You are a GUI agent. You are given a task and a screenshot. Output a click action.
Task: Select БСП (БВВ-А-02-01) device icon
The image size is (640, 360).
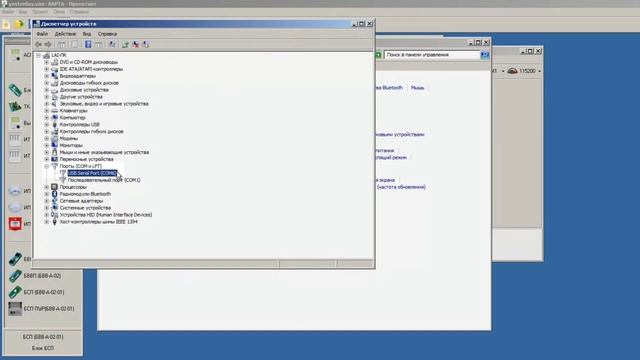tap(15, 292)
